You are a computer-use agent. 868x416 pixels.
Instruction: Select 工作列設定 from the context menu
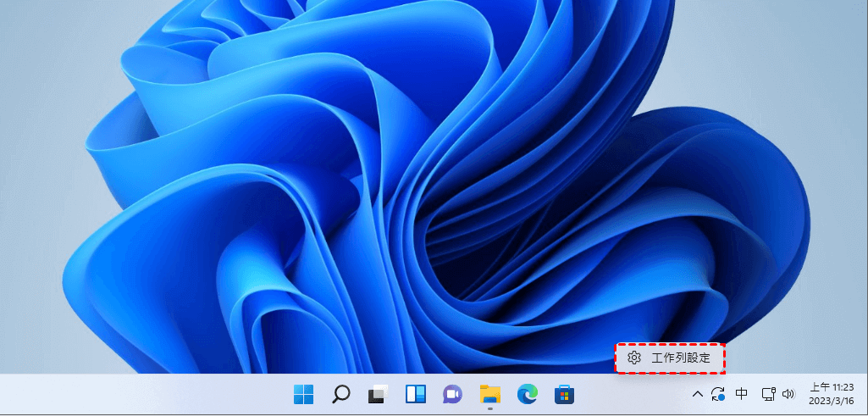[681, 358]
